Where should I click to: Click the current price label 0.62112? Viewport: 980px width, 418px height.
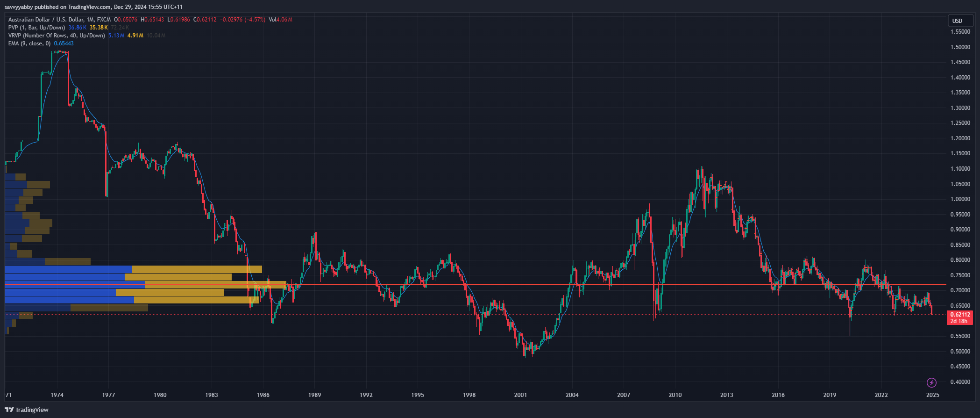(x=960, y=315)
